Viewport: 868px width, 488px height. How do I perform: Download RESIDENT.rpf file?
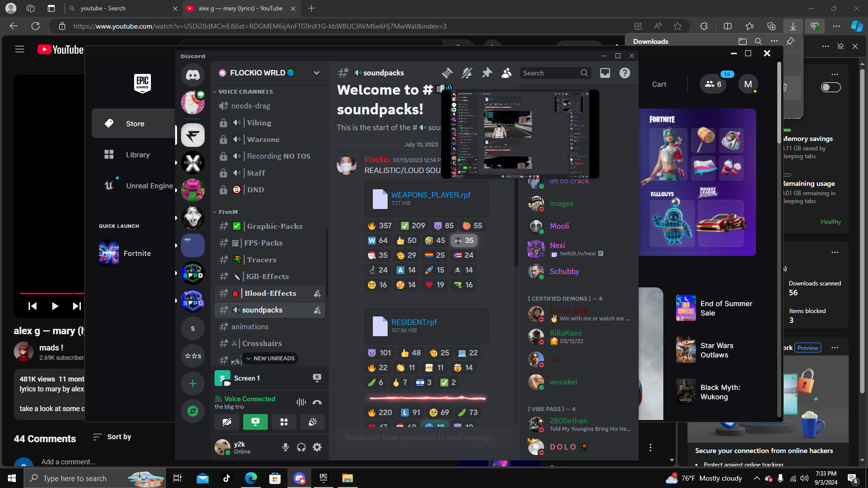click(414, 322)
